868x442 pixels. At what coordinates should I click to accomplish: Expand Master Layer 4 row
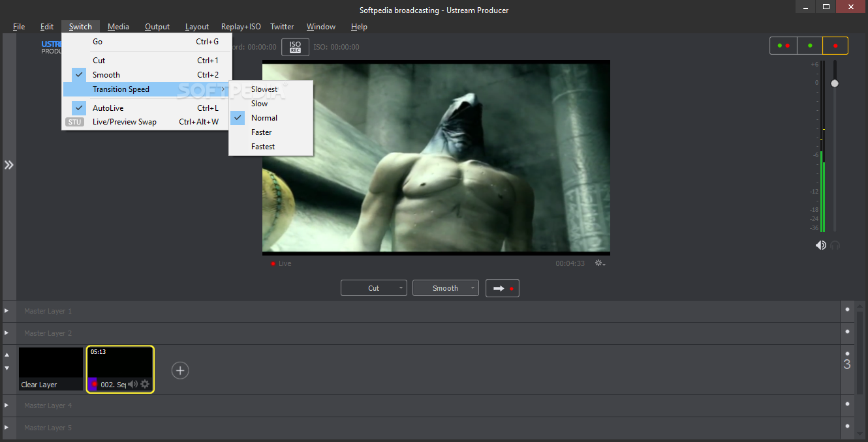pos(7,405)
